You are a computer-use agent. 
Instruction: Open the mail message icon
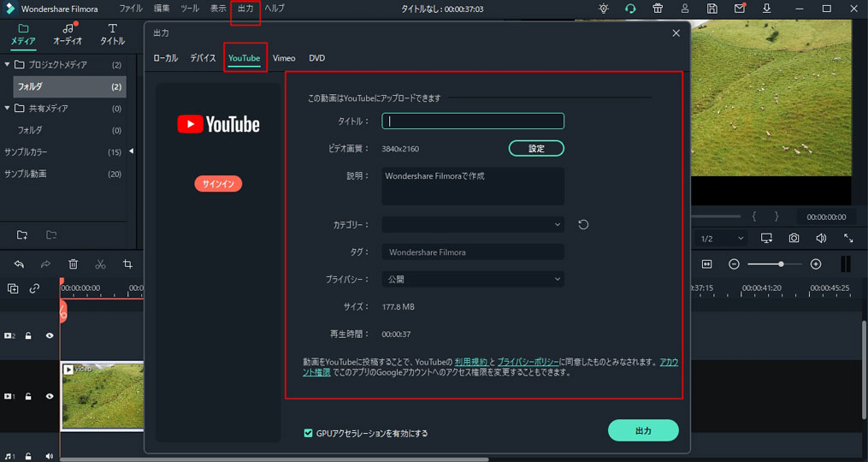[740, 9]
